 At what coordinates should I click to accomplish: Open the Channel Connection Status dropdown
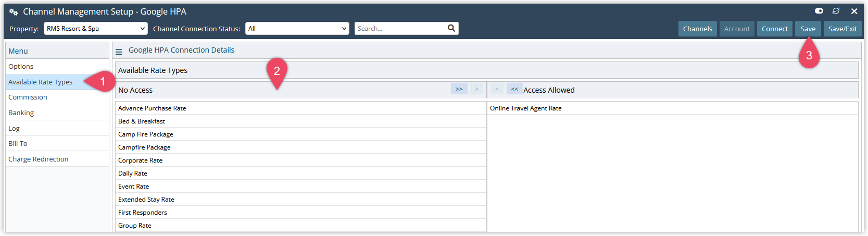[x=297, y=29]
